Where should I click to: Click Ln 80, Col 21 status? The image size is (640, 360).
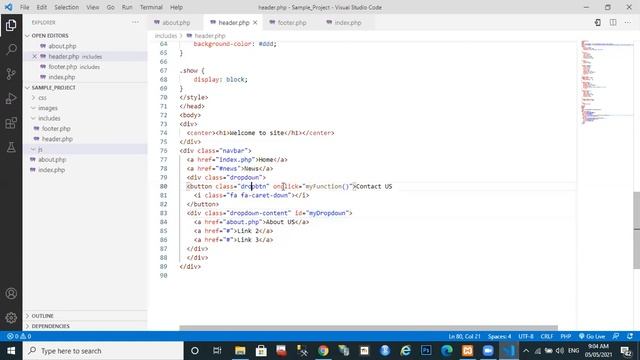pyautogui.click(x=464, y=336)
